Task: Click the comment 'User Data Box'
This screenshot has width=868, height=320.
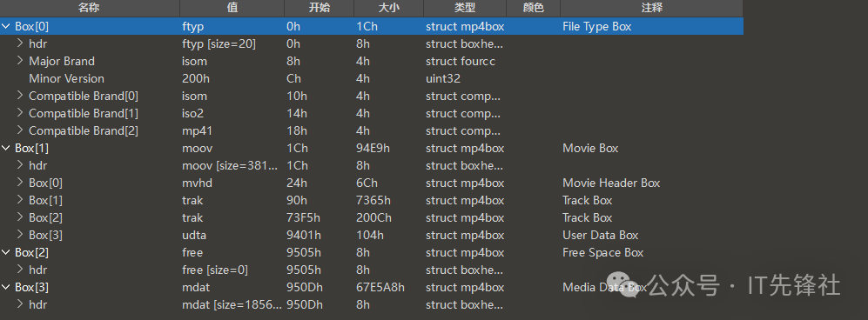Action: tap(600, 235)
